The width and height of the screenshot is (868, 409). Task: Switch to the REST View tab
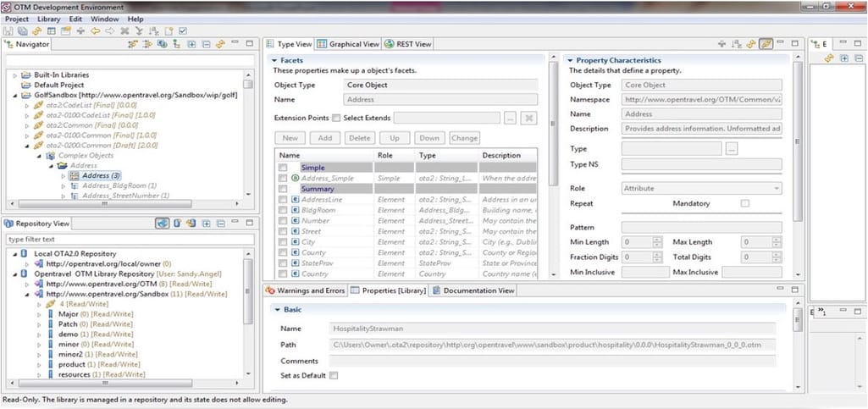[408, 44]
